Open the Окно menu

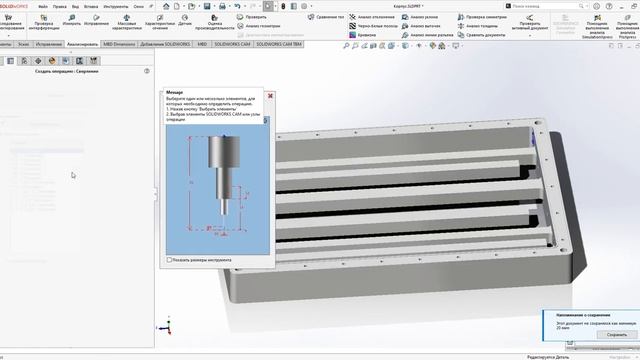pos(139,7)
